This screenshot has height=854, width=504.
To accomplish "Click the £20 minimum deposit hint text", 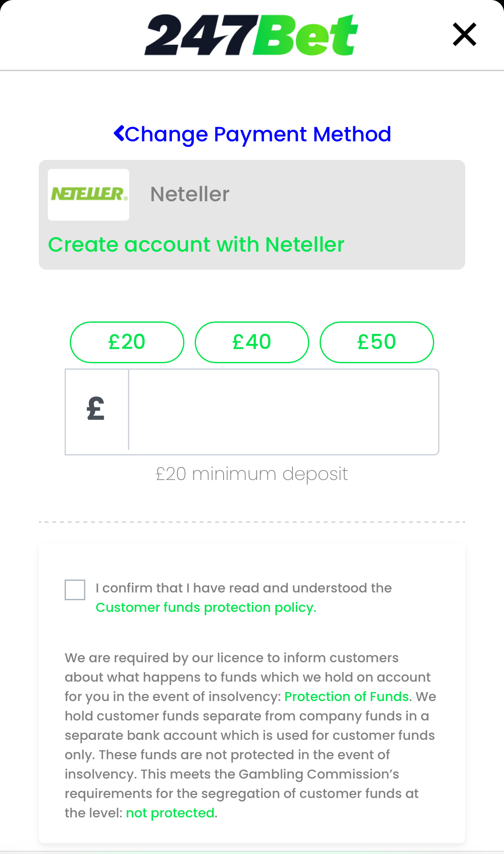I will 252,474.
